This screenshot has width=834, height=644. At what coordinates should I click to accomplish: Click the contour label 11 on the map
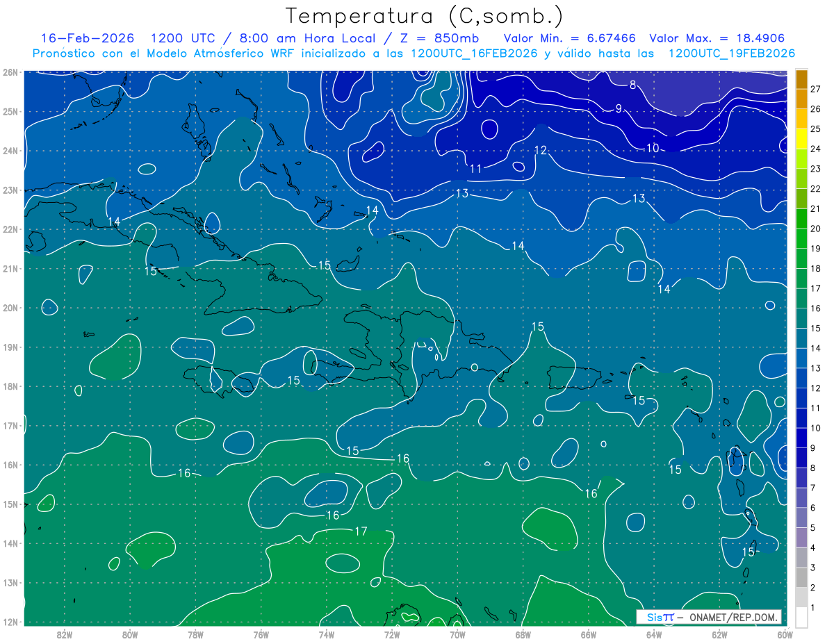pos(476,169)
